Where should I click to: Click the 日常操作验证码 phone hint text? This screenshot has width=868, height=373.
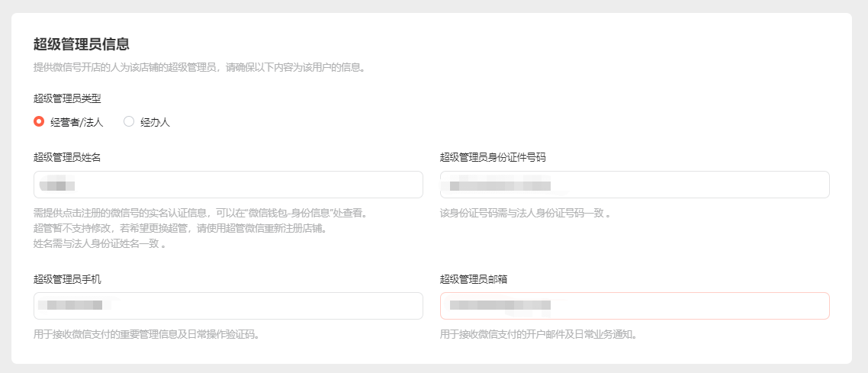point(146,335)
